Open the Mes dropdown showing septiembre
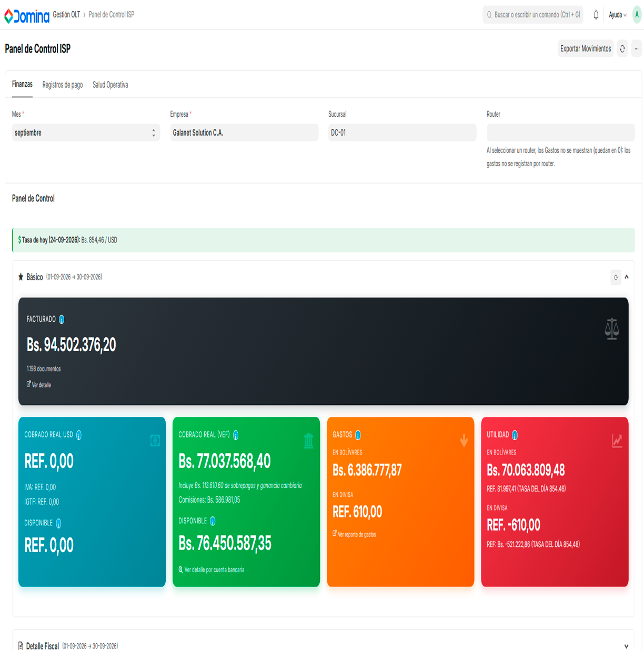This screenshot has height=650, width=644. [86, 133]
